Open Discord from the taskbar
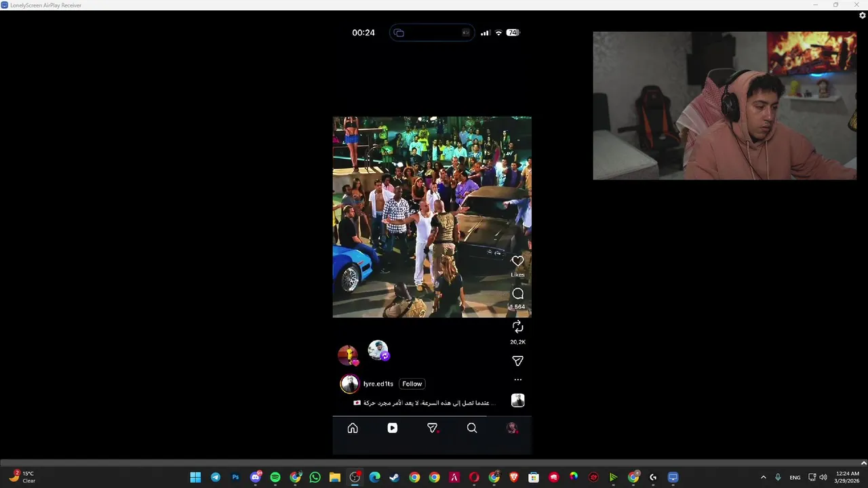868x488 pixels. click(256, 477)
